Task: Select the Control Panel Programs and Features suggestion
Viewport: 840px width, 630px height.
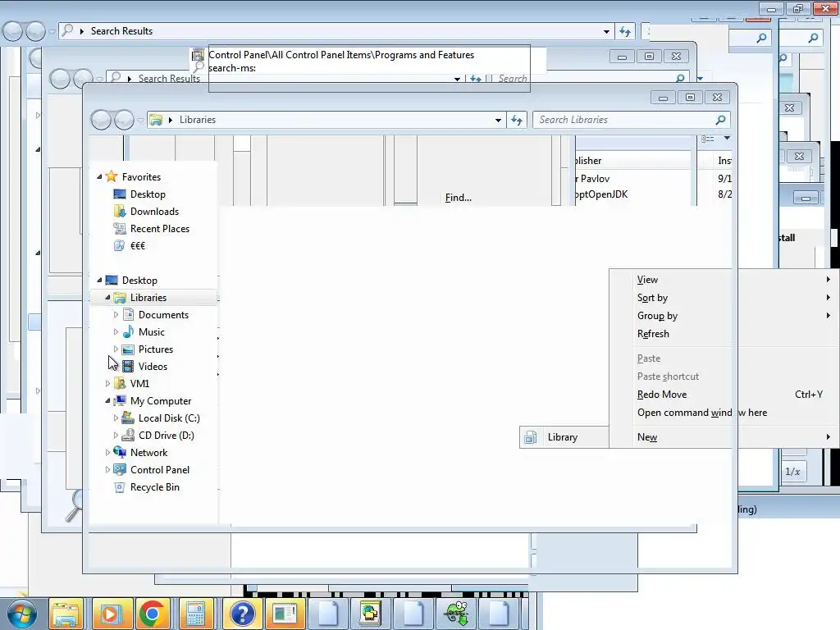Action: (340, 55)
